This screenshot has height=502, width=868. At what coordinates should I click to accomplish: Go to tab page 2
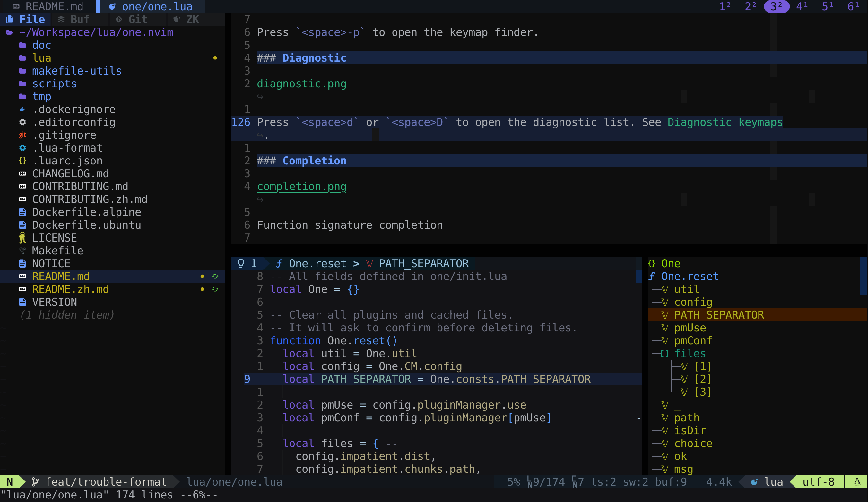pyautogui.click(x=750, y=6)
